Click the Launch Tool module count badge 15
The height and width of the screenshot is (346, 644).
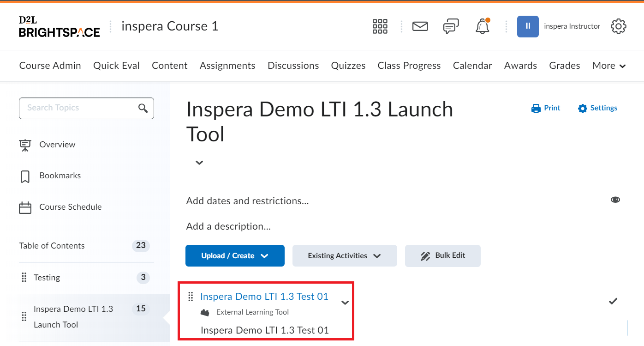coord(141,309)
